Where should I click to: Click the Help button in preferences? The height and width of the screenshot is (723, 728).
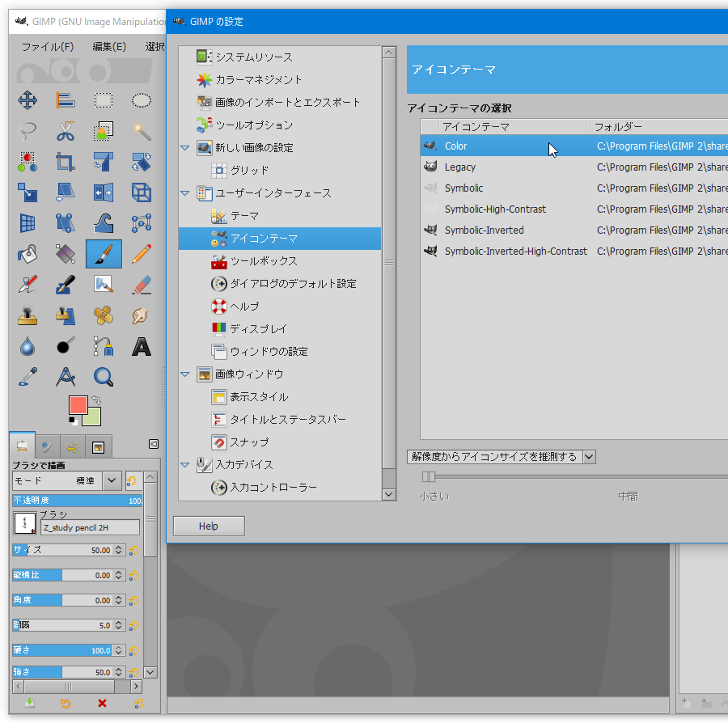click(209, 526)
